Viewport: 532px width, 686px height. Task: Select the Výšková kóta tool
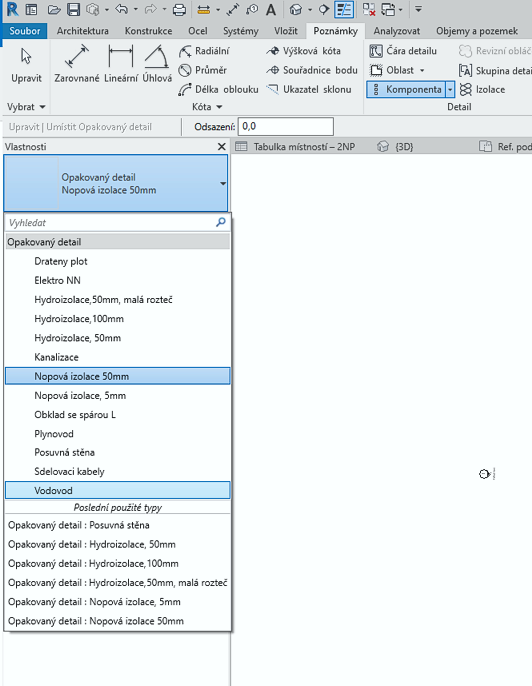tap(303, 51)
